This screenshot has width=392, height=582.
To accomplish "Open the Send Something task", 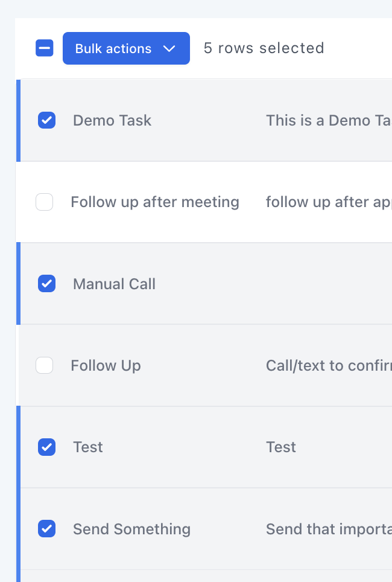I will point(131,529).
